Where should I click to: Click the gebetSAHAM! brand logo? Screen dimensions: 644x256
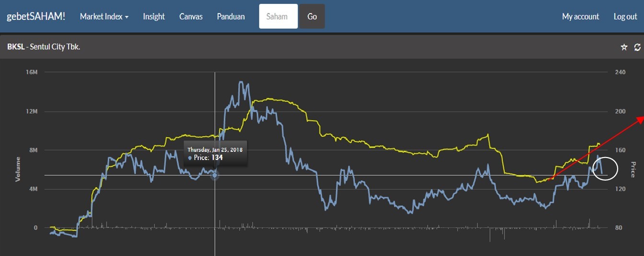pos(35,16)
